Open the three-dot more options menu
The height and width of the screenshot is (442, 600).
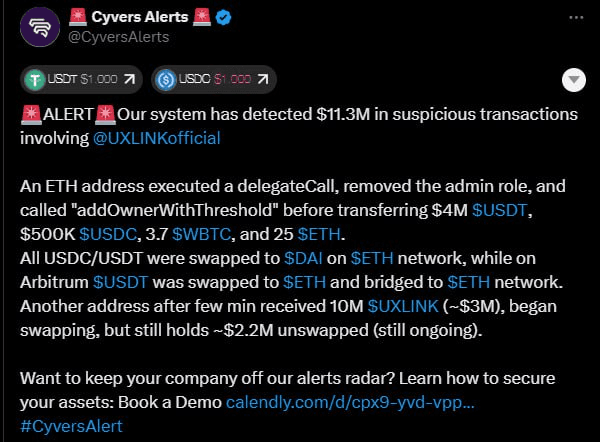pyautogui.click(x=576, y=18)
